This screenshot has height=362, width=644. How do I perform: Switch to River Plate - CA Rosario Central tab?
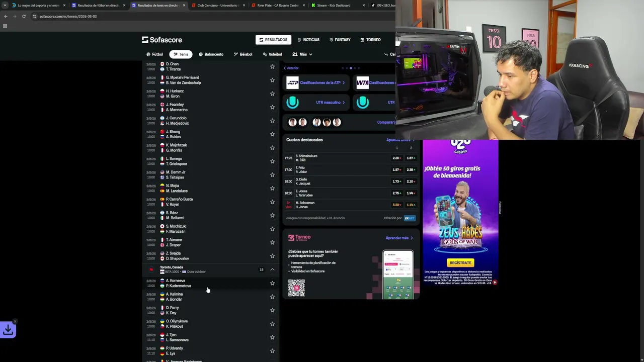tap(278, 6)
